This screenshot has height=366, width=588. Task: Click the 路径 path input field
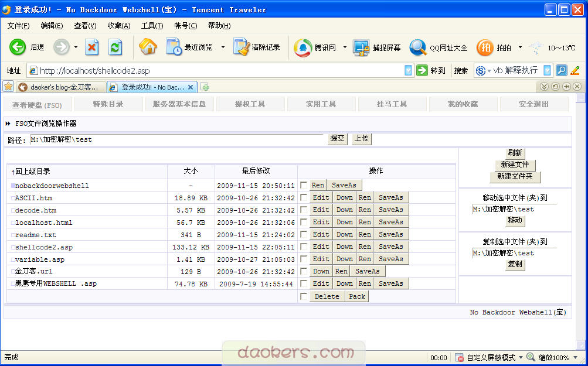tap(176, 139)
